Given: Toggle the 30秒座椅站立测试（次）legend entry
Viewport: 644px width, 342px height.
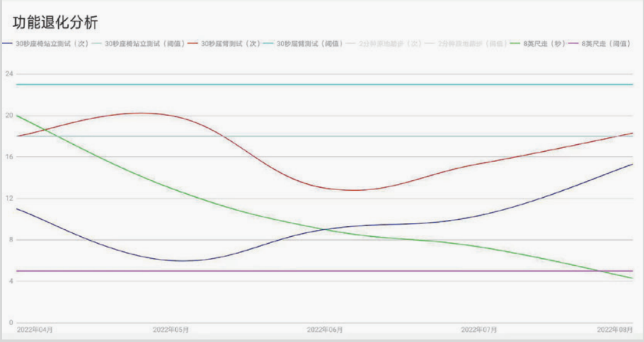Looking at the screenshot, I should (52, 44).
